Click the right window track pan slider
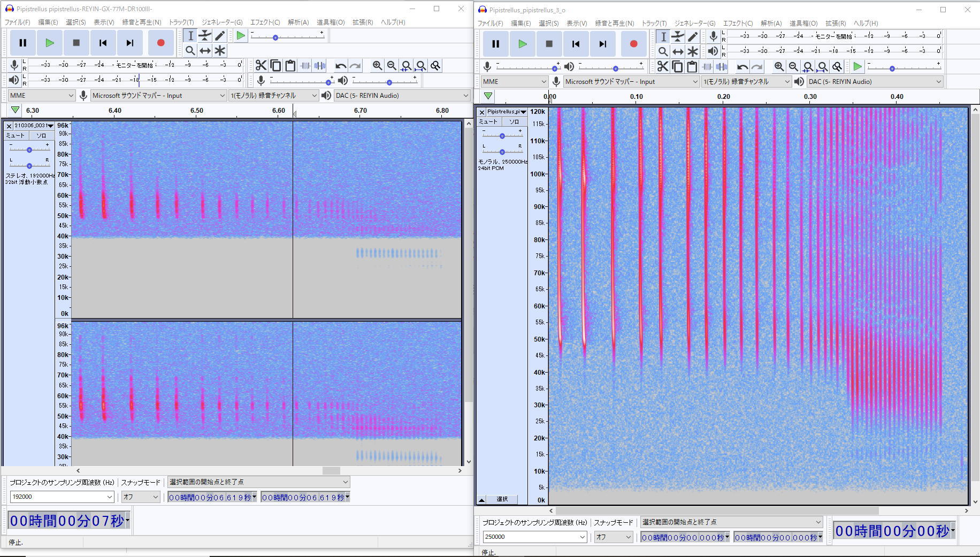Screen dimensions: 980x557 [502, 151]
